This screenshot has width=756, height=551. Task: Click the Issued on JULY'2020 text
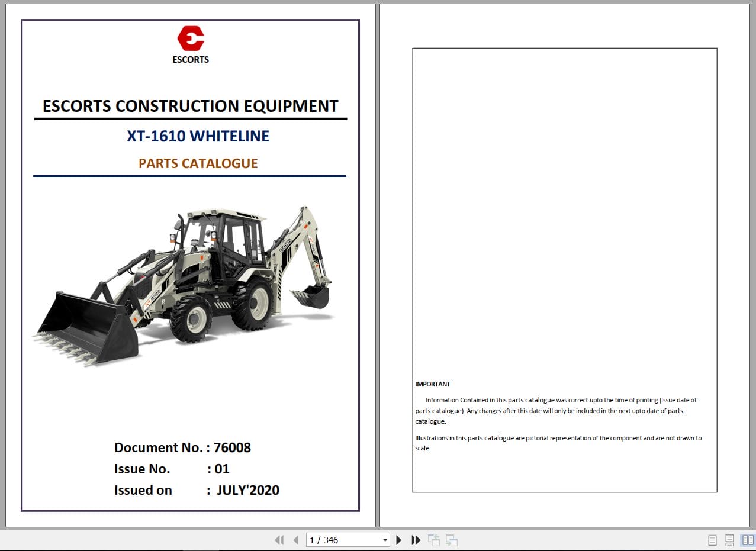(197, 490)
